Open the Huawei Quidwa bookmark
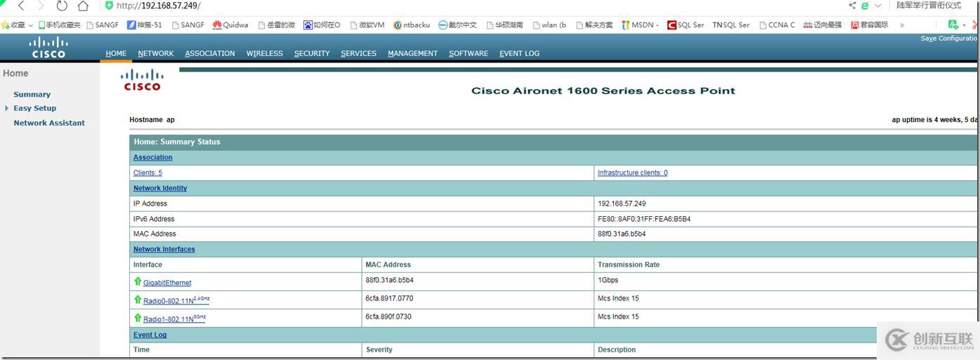 tap(230, 25)
